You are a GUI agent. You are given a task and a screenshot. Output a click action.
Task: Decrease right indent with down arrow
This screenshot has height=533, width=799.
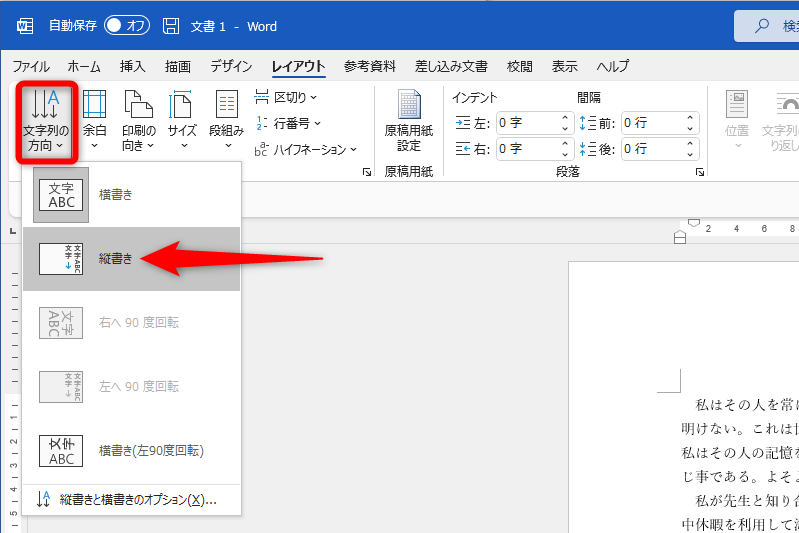pyautogui.click(x=565, y=154)
